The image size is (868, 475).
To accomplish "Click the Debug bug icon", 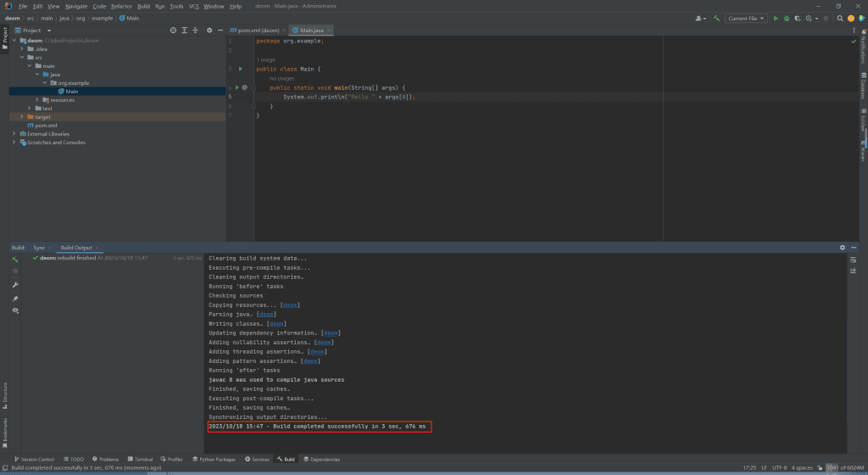I will coord(787,18).
